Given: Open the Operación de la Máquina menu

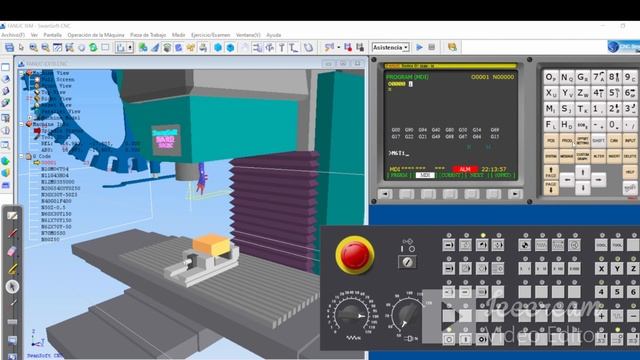Looking at the screenshot, I should [96, 35].
